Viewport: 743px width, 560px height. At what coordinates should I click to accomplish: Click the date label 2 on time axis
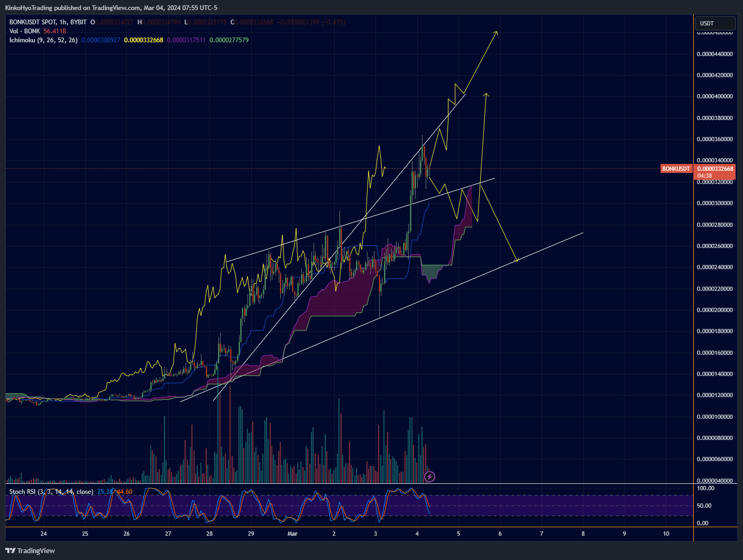tap(334, 534)
